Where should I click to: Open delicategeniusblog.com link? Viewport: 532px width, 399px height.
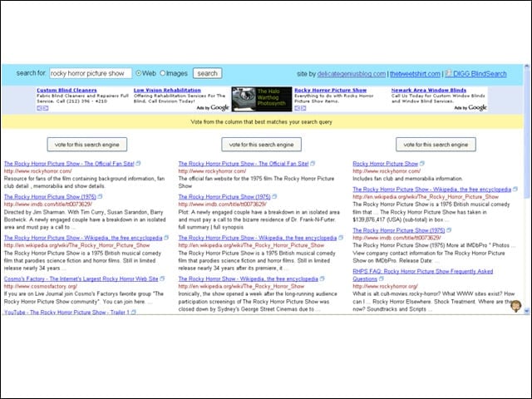[x=351, y=74]
